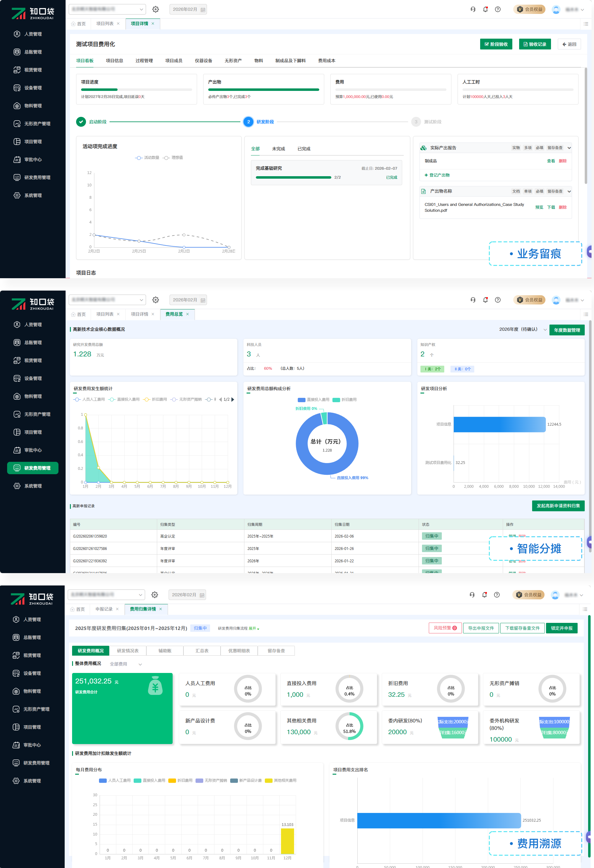The width and height of the screenshot is (594, 868).
Task: Open 研发费用管理 sidebar icon on 费用归集详情 screen
Action: (16, 763)
